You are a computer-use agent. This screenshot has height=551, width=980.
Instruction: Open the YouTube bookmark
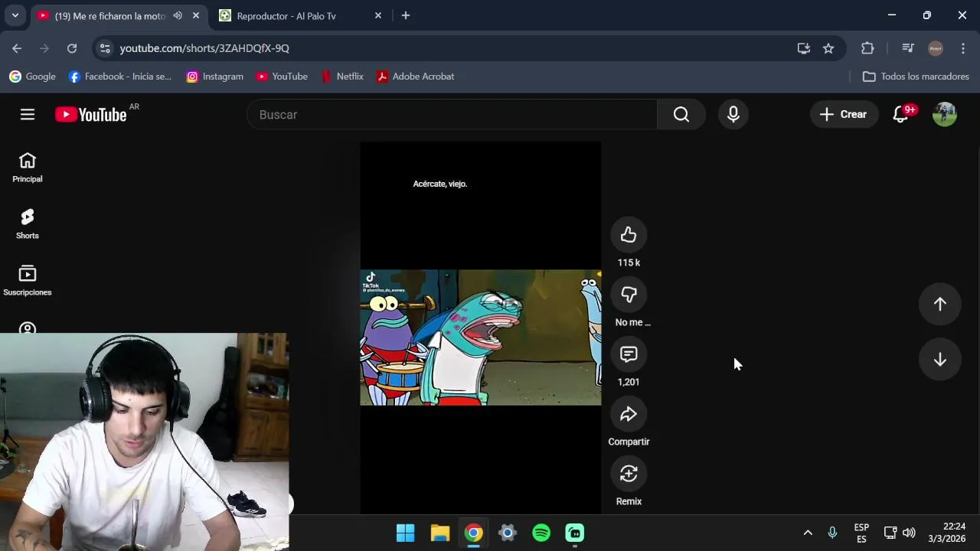[x=283, y=77]
